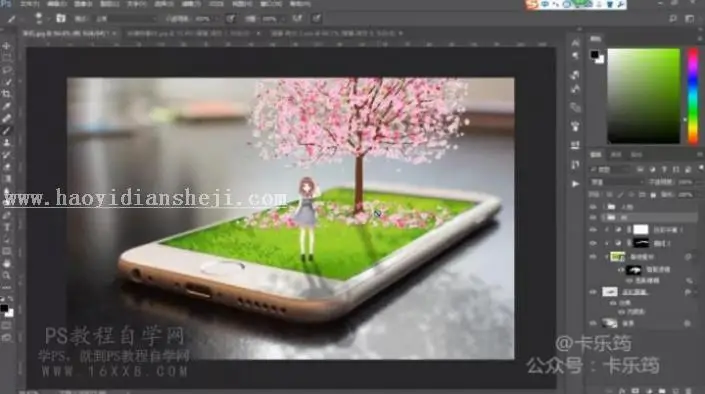Open the workspace switcher icon
Viewport: 705px width, 394px height.
(690, 18)
